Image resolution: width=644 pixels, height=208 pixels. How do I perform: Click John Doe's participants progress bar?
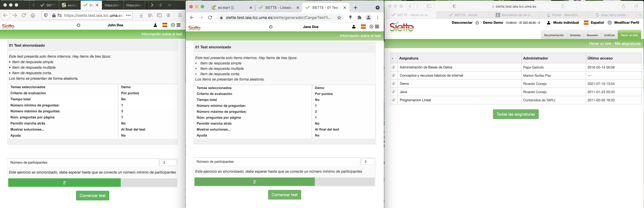pyautogui.click(x=93, y=183)
